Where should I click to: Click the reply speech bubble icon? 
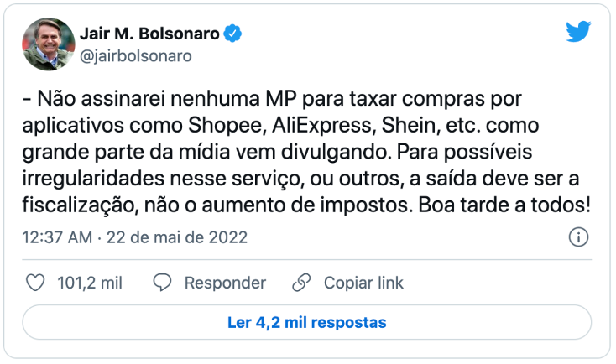[163, 283]
